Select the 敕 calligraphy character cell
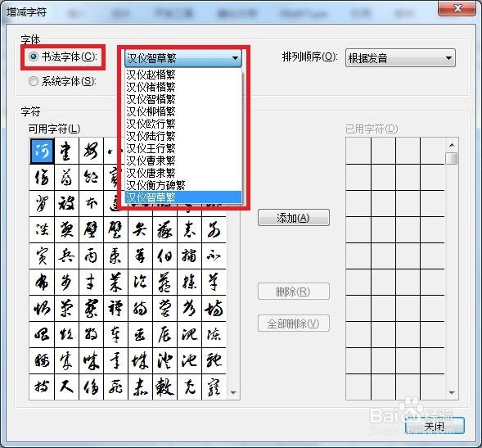482x448 pixels. (x=164, y=387)
